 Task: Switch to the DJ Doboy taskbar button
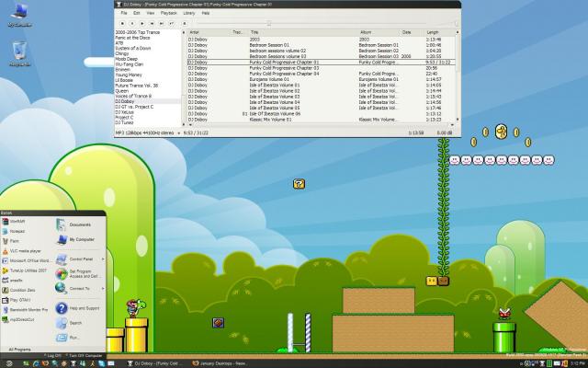tap(156, 363)
